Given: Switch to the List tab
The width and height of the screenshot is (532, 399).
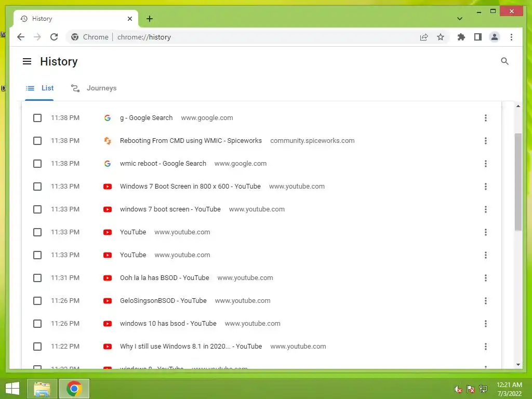Looking at the screenshot, I should [x=39, y=88].
